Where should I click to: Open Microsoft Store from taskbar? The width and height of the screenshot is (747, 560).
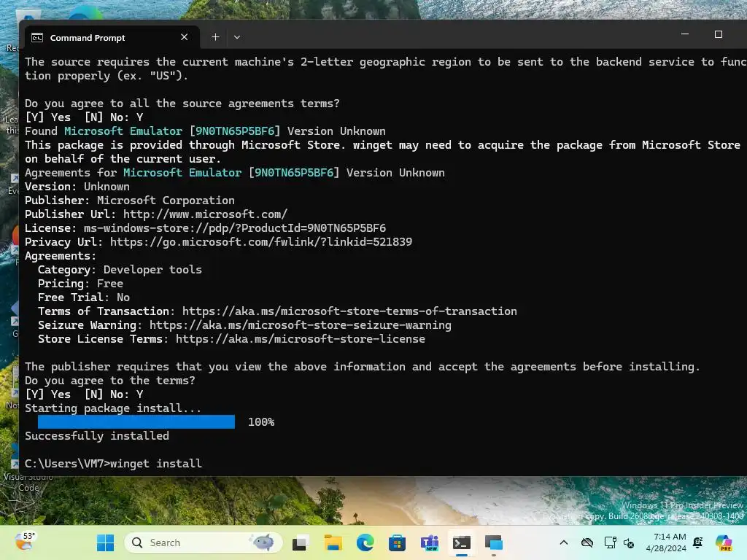397,542
